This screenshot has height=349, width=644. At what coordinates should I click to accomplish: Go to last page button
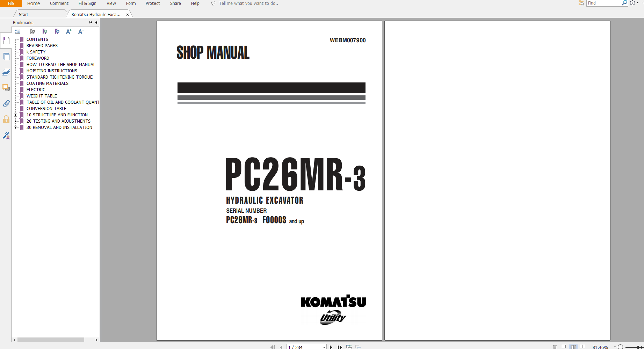340,347
